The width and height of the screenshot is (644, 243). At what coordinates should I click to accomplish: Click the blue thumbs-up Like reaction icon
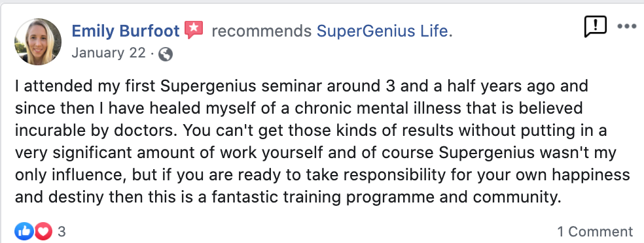24,231
